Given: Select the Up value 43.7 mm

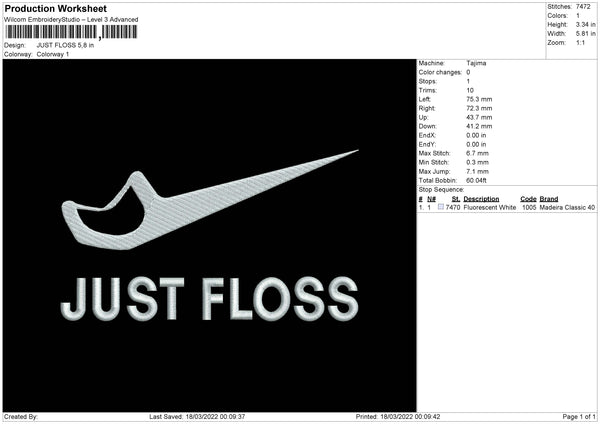Looking at the screenshot, I should click(x=479, y=117).
